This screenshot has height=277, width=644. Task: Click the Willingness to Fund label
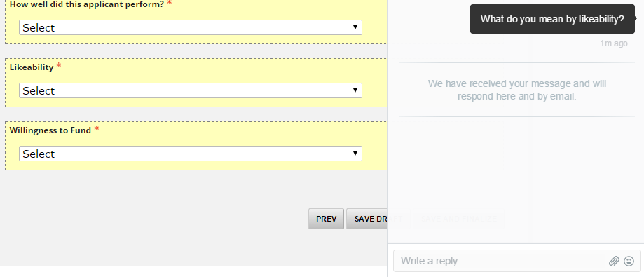coord(50,130)
